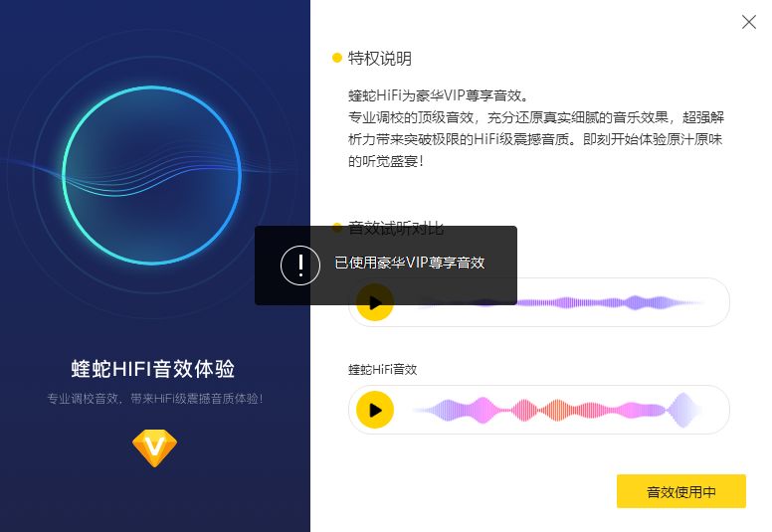Click the 音效使用中 button
Screen dimensions: 772x532
[x=680, y=491]
